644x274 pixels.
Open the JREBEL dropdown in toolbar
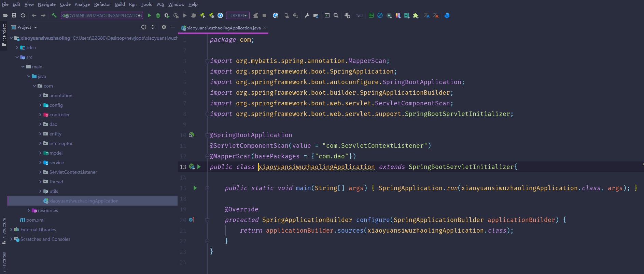[x=238, y=15]
